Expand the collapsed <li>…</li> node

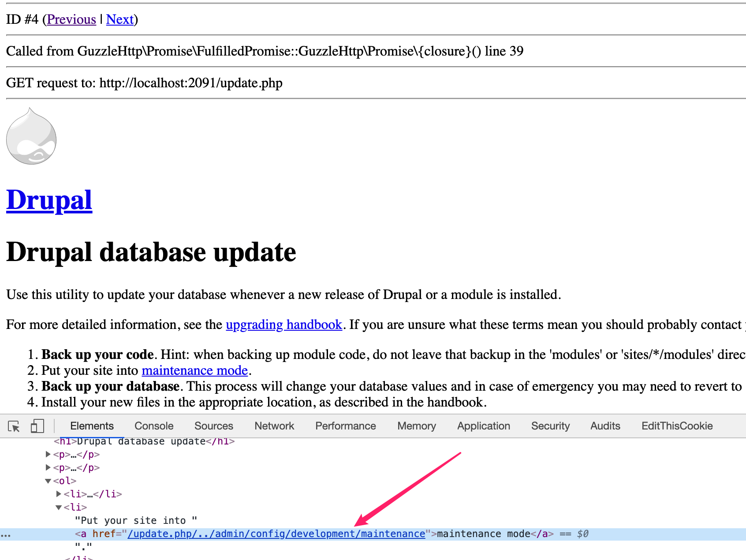(x=59, y=494)
